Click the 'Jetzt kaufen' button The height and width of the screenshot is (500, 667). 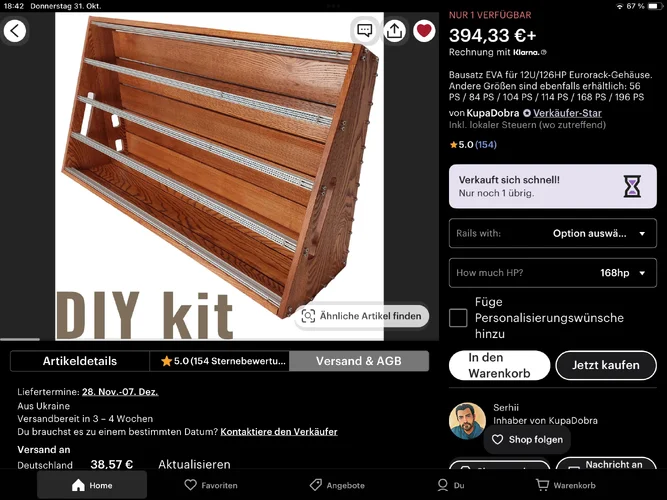pos(606,365)
